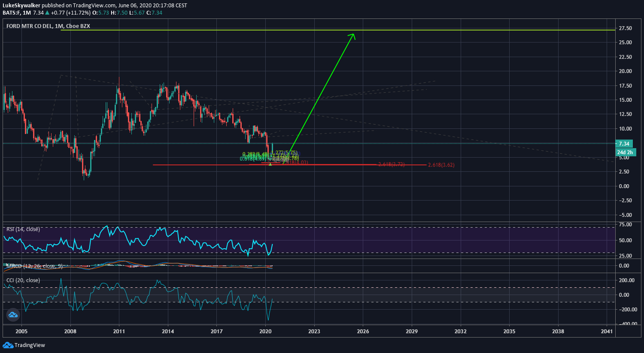Image resolution: width=644 pixels, height=353 pixels.
Task: Click the 2038 year on time axis
Action: click(x=558, y=332)
